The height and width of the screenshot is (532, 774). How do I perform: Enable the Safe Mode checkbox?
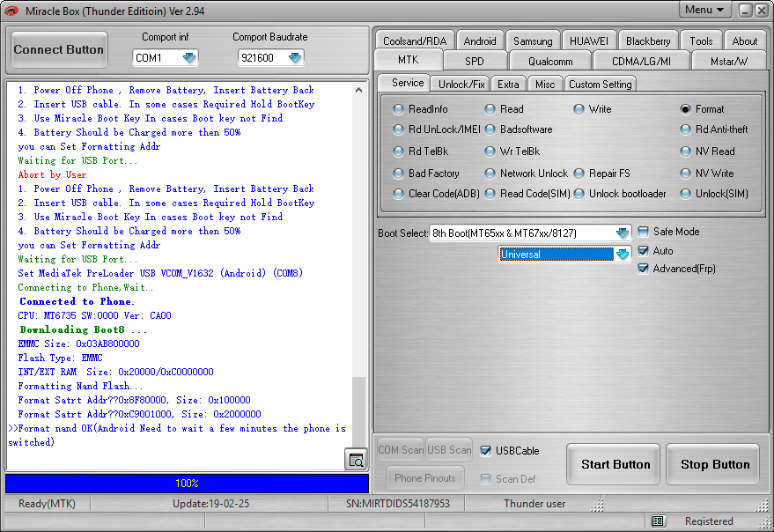click(643, 232)
